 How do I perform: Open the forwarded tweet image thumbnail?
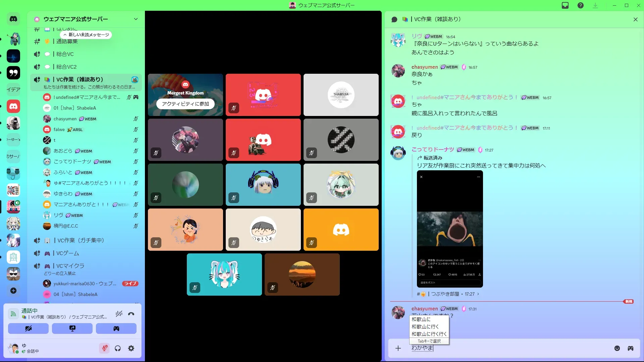[x=450, y=229]
